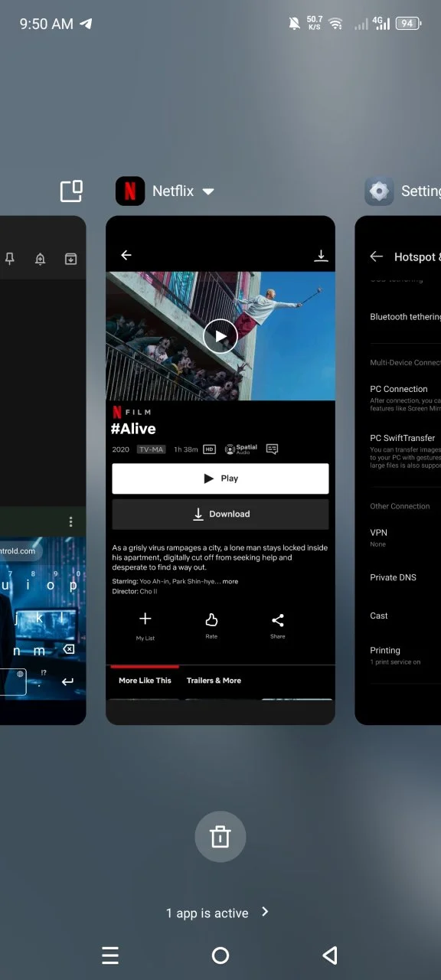The image size is (441, 980).
Task: Expand cast list with 'more' link
Action: (x=230, y=581)
